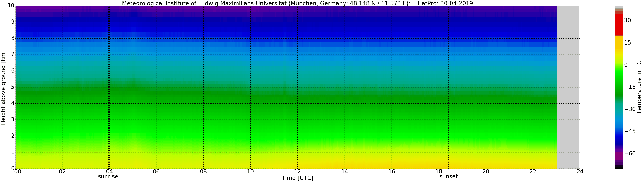Click the sunset label below the time axis
Screen dimensions: 644x182
[449, 176]
